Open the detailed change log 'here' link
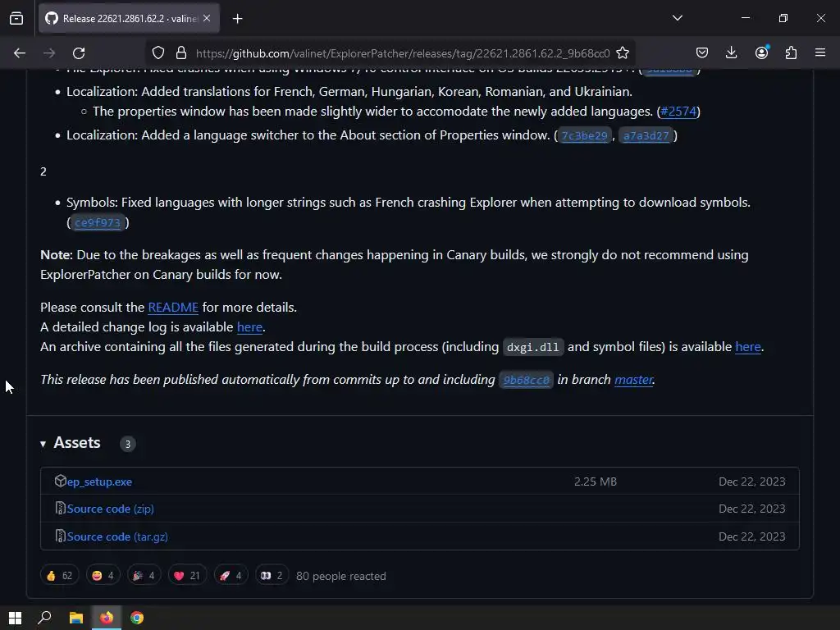The image size is (840, 630). tap(249, 327)
